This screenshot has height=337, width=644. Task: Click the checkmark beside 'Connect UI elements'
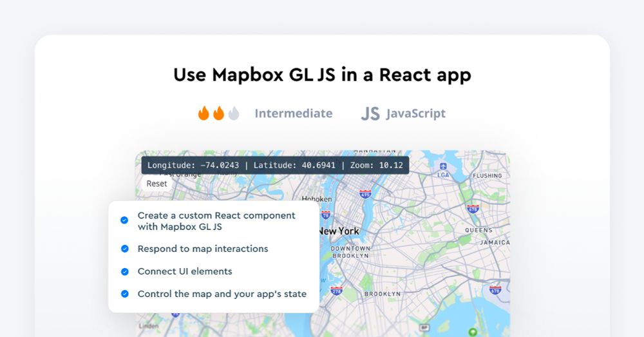(x=125, y=271)
